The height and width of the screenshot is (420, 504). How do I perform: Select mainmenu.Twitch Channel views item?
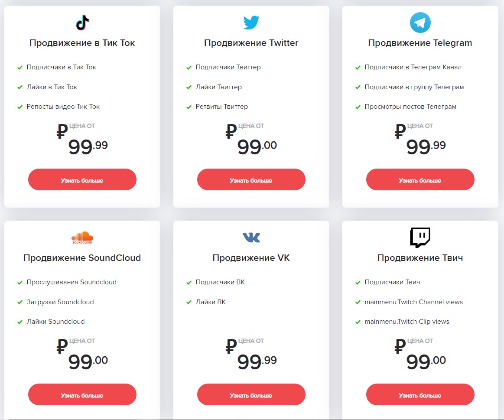(x=413, y=302)
